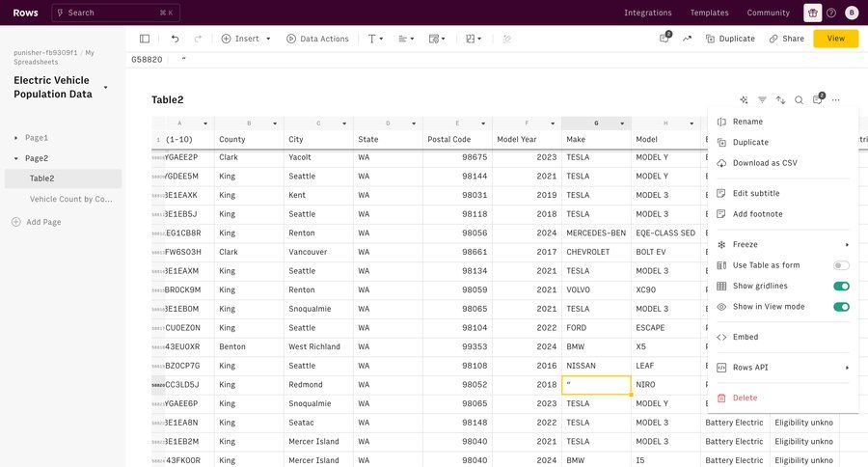Open the filter icon for Table2
The height and width of the screenshot is (467, 868).
click(762, 99)
